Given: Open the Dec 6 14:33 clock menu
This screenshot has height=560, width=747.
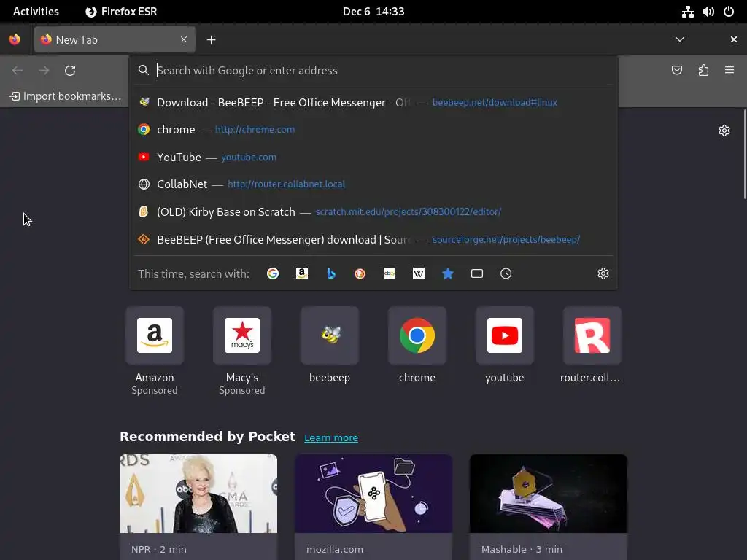Looking at the screenshot, I should click(373, 12).
